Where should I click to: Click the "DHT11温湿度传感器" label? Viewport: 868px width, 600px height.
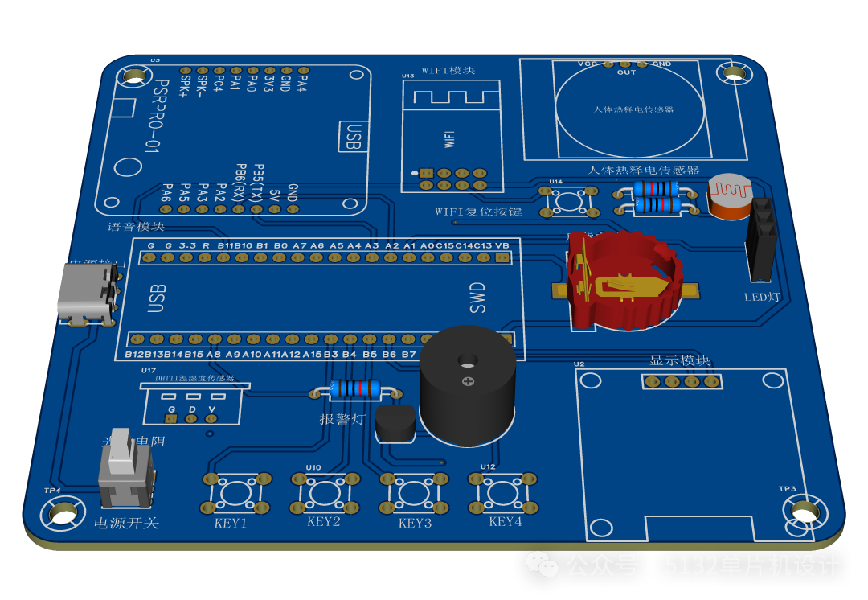(194, 378)
